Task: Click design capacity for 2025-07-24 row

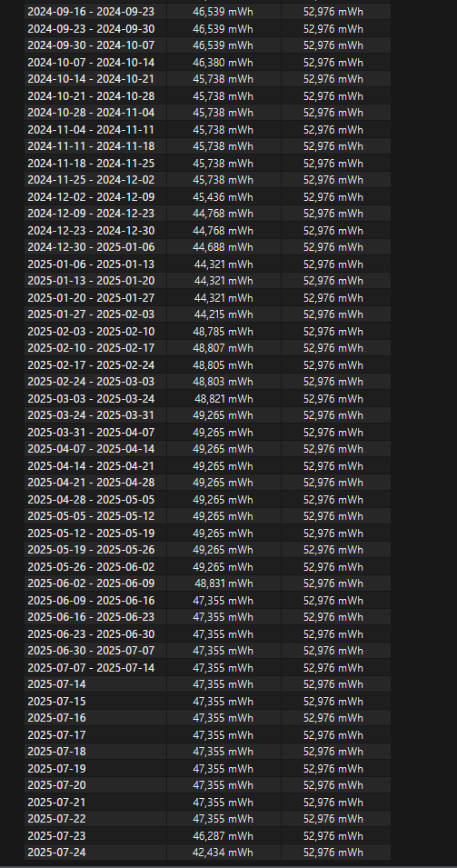Action: (333, 853)
